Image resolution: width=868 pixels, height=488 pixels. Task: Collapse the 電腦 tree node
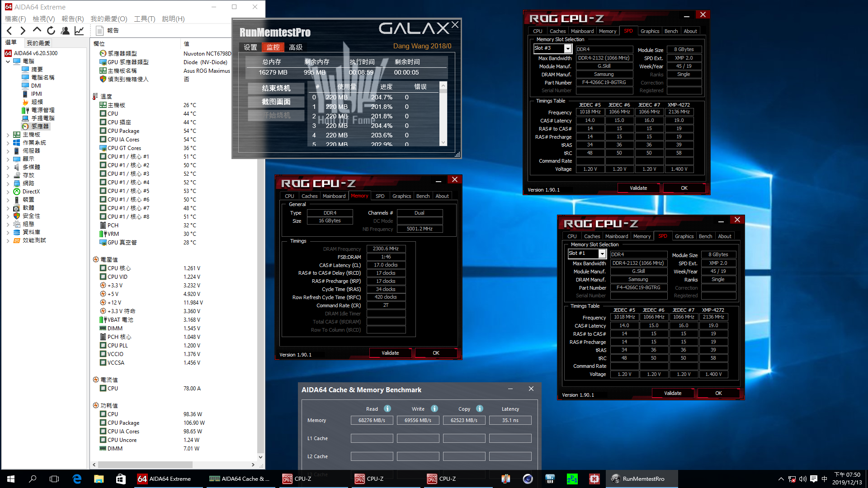click(x=8, y=61)
